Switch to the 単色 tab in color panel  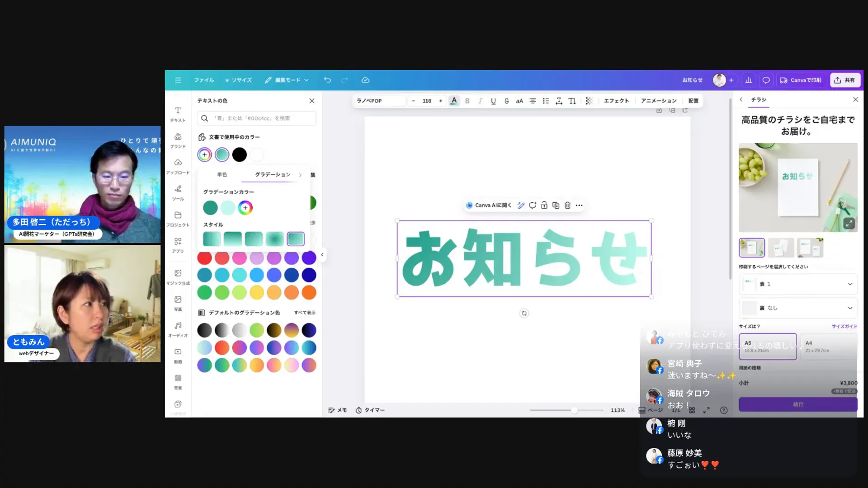[222, 174]
